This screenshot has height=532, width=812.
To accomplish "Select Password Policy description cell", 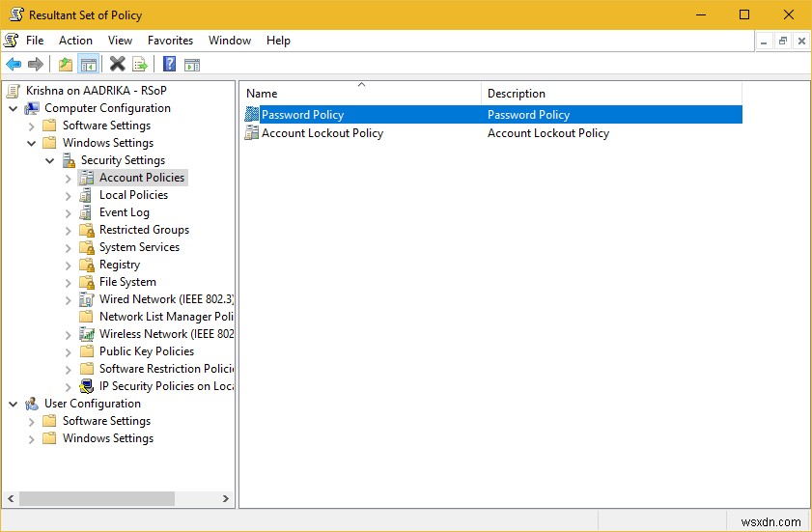I will point(528,115).
